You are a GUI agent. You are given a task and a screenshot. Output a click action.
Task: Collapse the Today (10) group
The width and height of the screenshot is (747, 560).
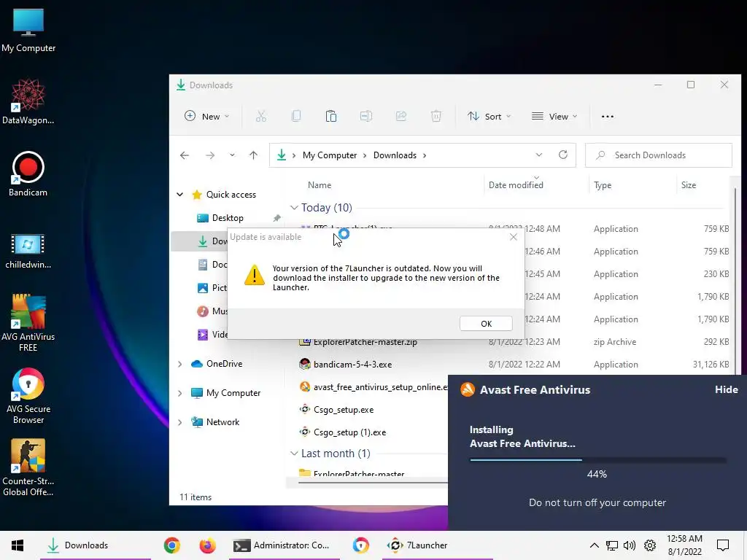coord(294,208)
